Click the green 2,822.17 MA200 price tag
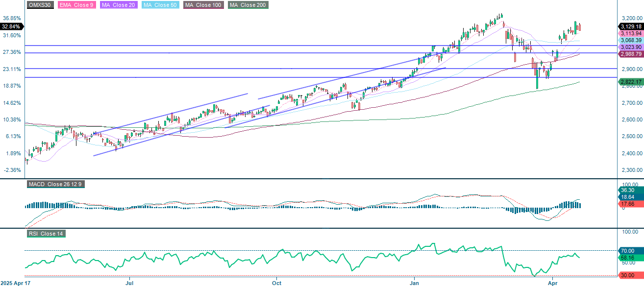This screenshot has width=644, height=286. (x=630, y=82)
